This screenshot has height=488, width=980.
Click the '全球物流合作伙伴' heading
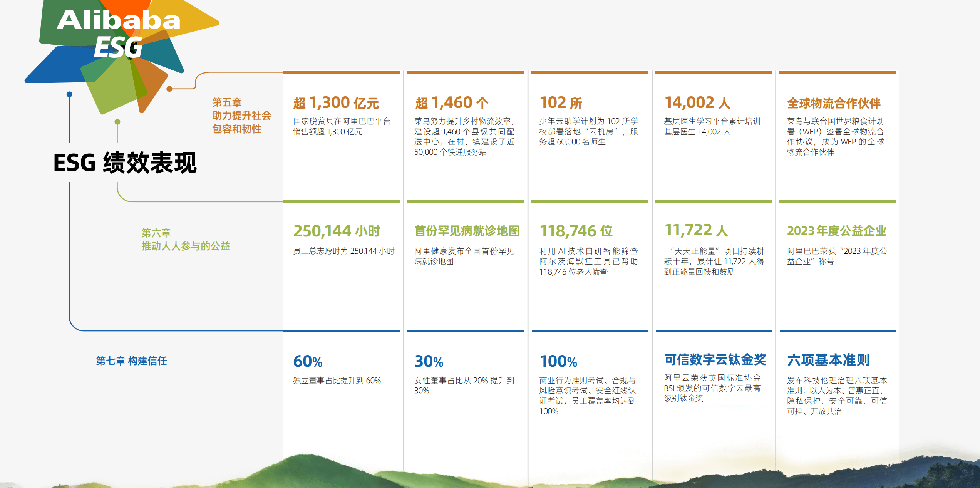pos(834,103)
